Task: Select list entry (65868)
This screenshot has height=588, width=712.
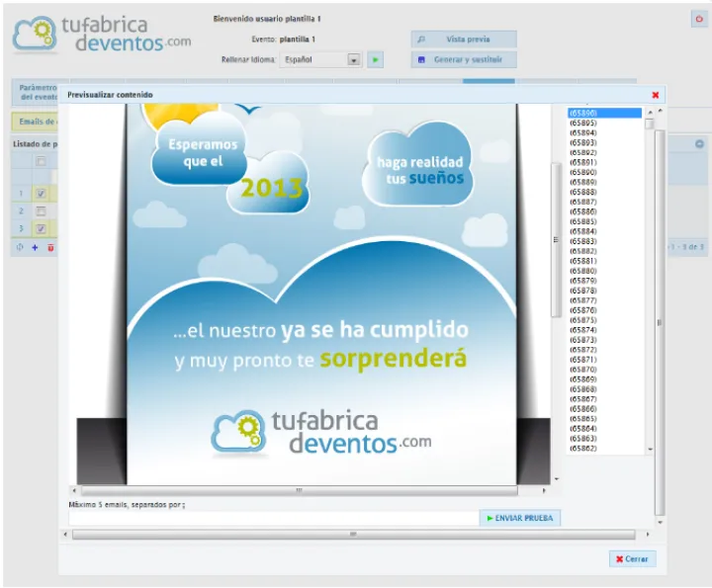Action: pyautogui.click(x=604, y=389)
